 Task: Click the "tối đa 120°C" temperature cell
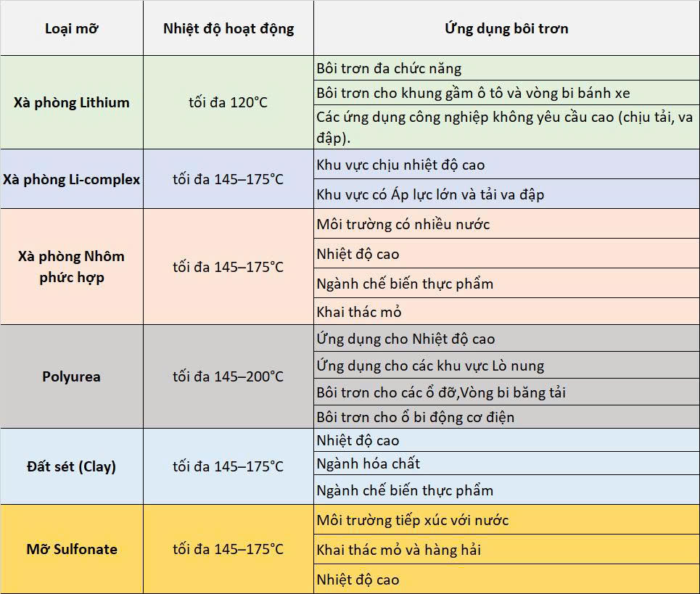pos(228,102)
